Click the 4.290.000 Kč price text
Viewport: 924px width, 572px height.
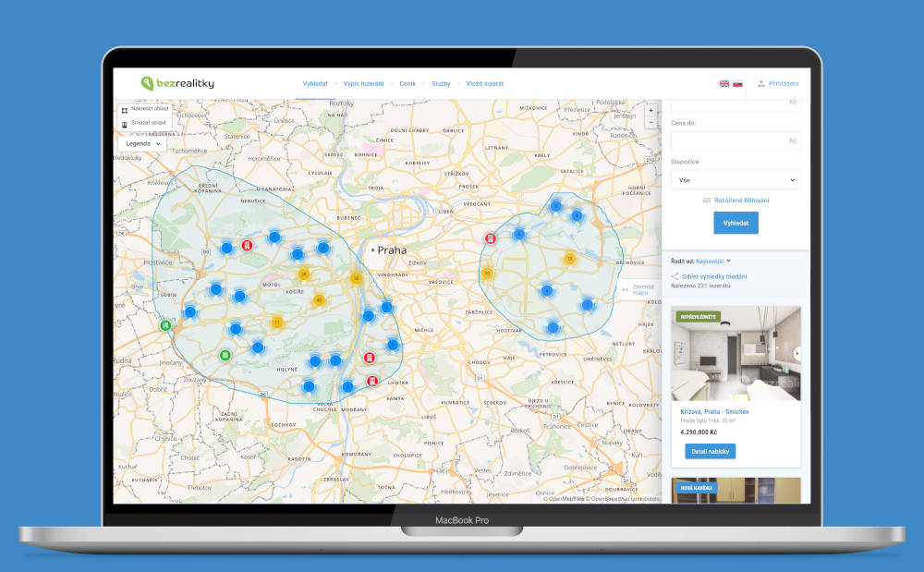pos(699,432)
